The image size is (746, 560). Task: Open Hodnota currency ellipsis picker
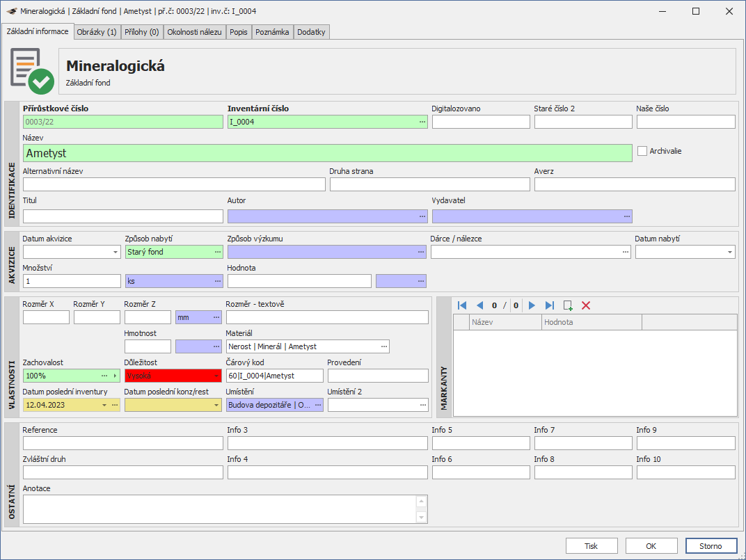click(x=421, y=281)
